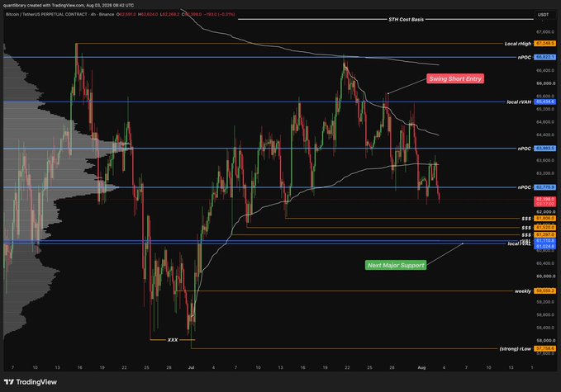Select the 65,434.6 price tag
561x392 pixels.
(x=544, y=102)
